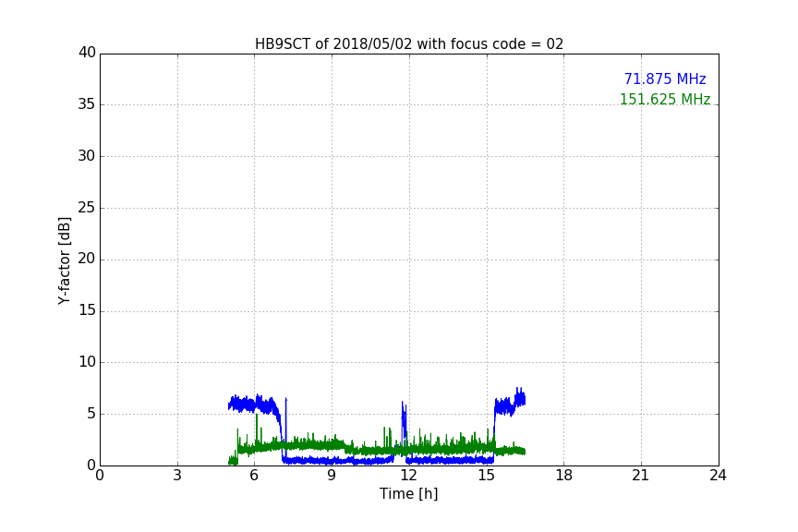Click y-axis tick label 40
The height and width of the screenshot is (532, 798).
coord(87,53)
